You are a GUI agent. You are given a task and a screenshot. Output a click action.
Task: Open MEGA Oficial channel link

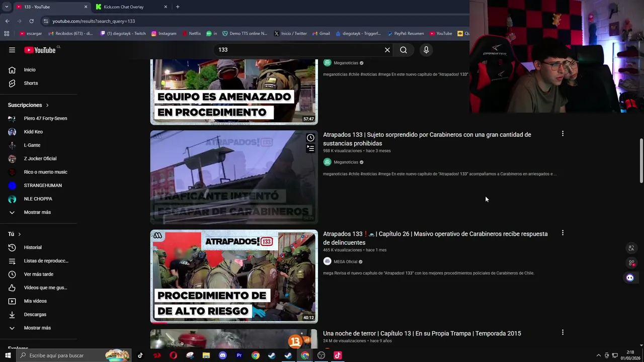click(345, 261)
